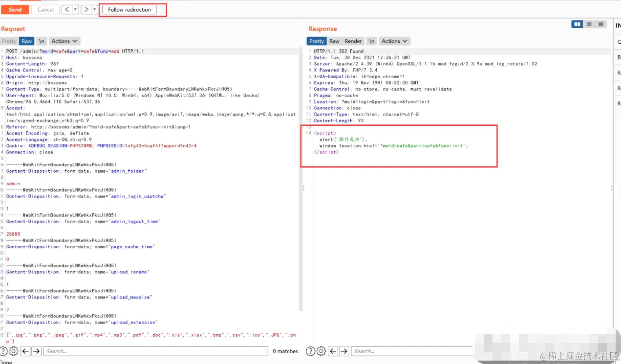Click the Origin: http://bosscms header
Screen dimensions: 621x364
click(x=37, y=83)
